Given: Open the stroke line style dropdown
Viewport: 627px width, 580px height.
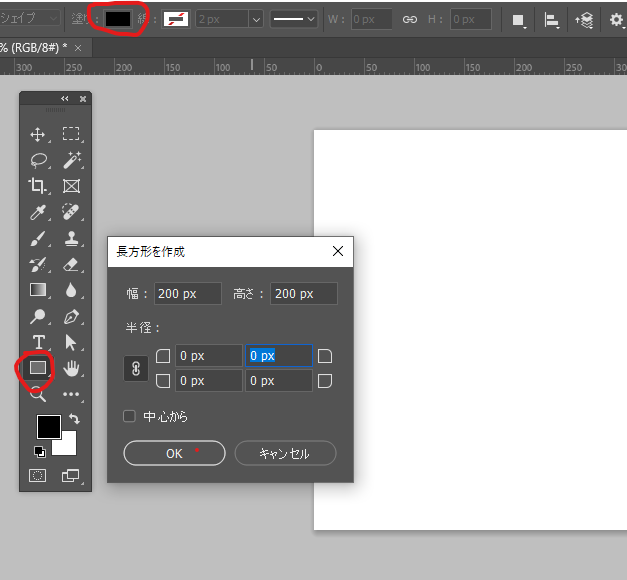Looking at the screenshot, I should (295, 19).
